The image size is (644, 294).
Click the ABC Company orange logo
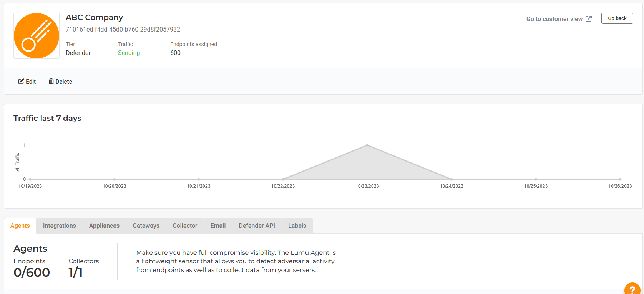37,36
